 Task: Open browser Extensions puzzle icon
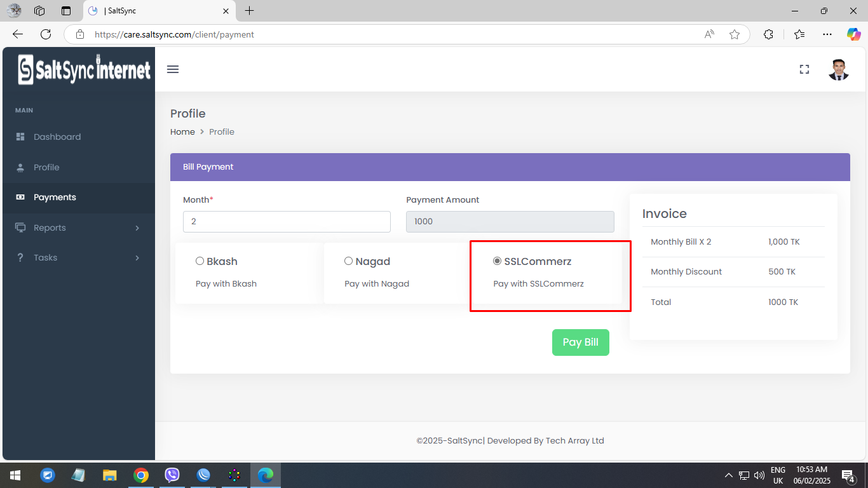point(768,34)
